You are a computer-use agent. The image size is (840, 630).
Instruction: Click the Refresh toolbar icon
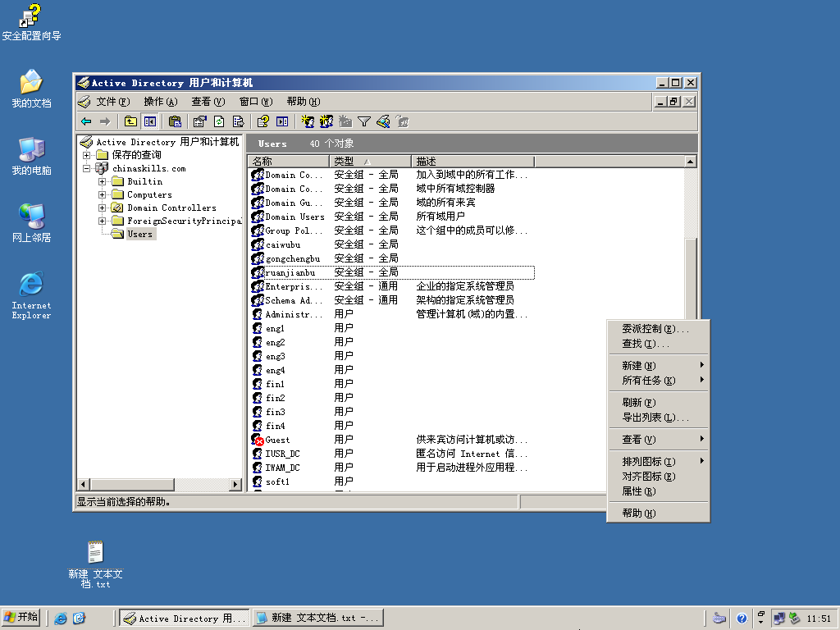219,121
